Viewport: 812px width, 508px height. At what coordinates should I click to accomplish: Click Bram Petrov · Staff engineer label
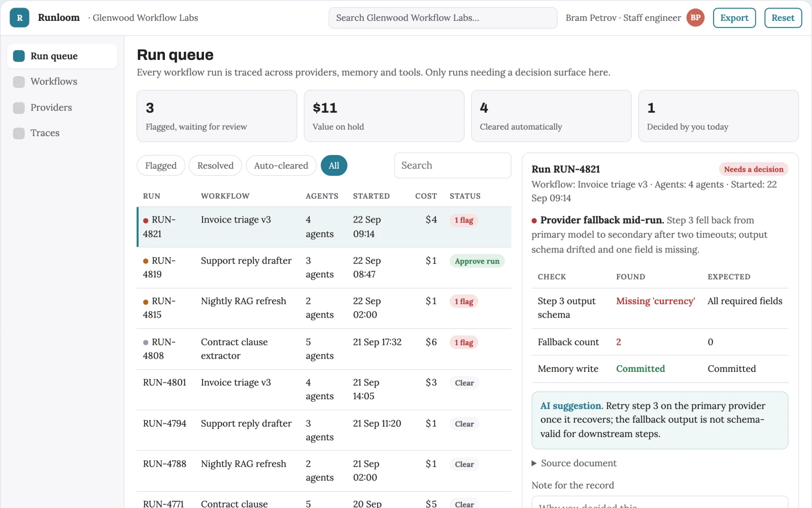[623, 18]
